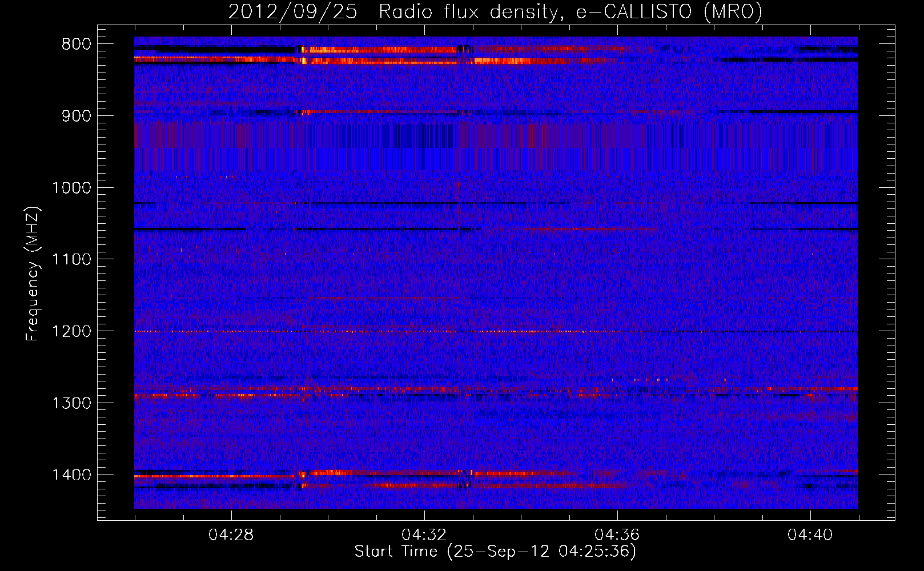This screenshot has height=571, width=924.
Task: Click the 900 frequency tick label
Action: (x=76, y=116)
